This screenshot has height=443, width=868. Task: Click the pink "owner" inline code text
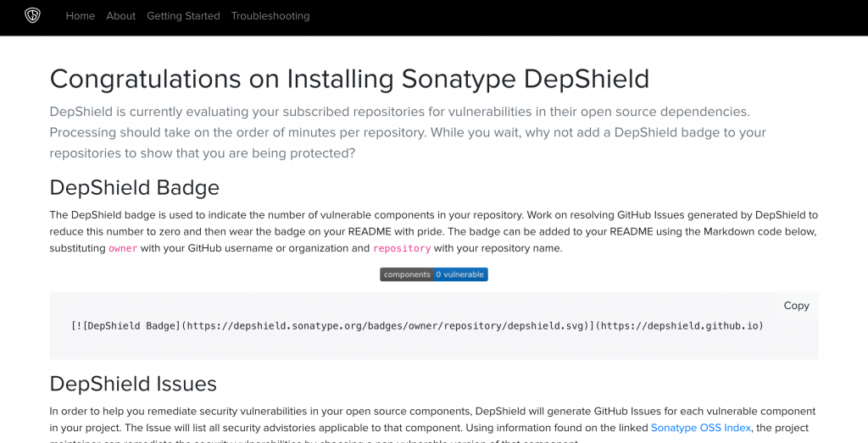coord(123,249)
